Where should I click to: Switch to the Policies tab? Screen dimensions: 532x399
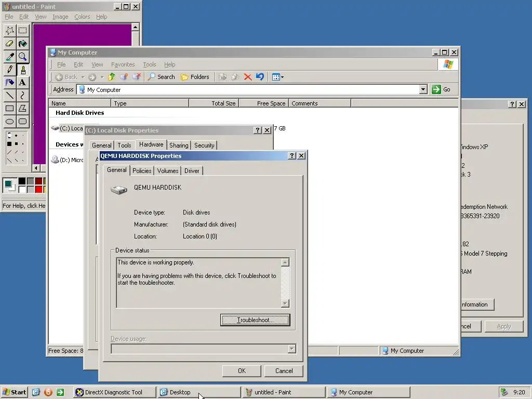pyautogui.click(x=142, y=170)
